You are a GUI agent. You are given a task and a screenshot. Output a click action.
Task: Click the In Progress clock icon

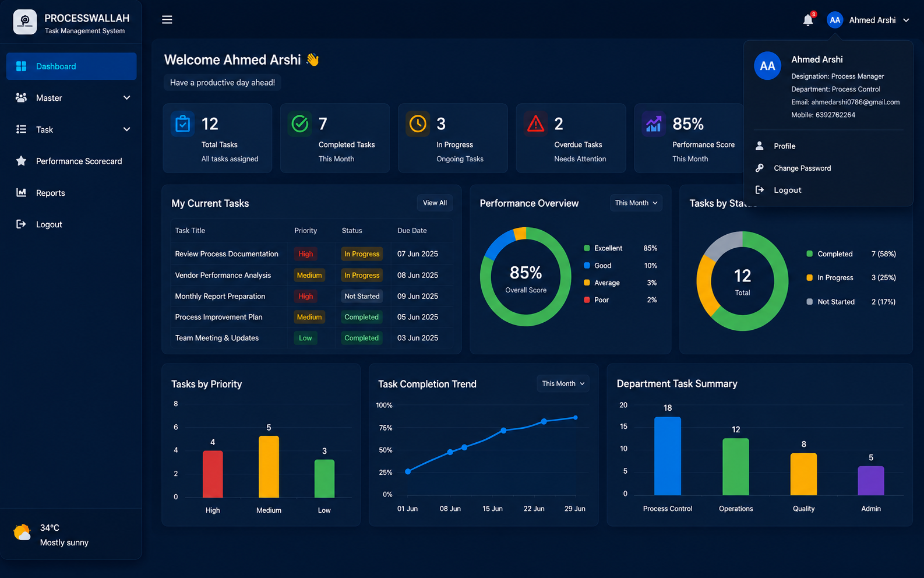tap(418, 124)
